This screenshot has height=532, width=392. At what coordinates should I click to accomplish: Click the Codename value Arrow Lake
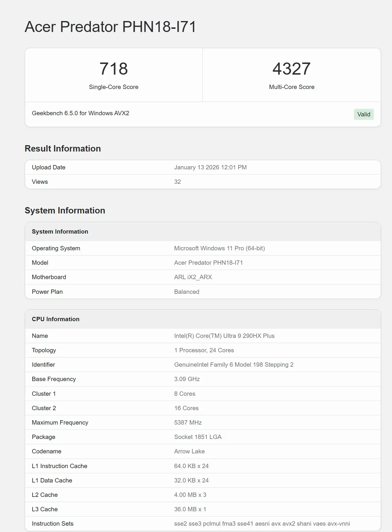coord(189,451)
